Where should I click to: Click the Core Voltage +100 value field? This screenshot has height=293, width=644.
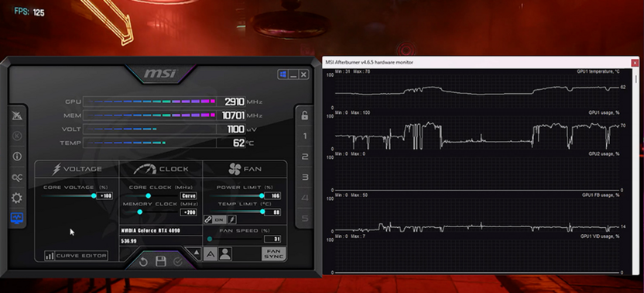tap(104, 196)
